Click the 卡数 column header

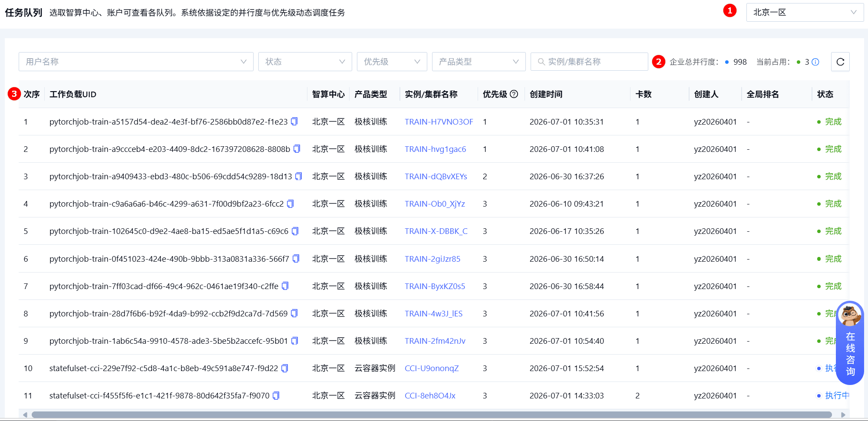click(644, 94)
